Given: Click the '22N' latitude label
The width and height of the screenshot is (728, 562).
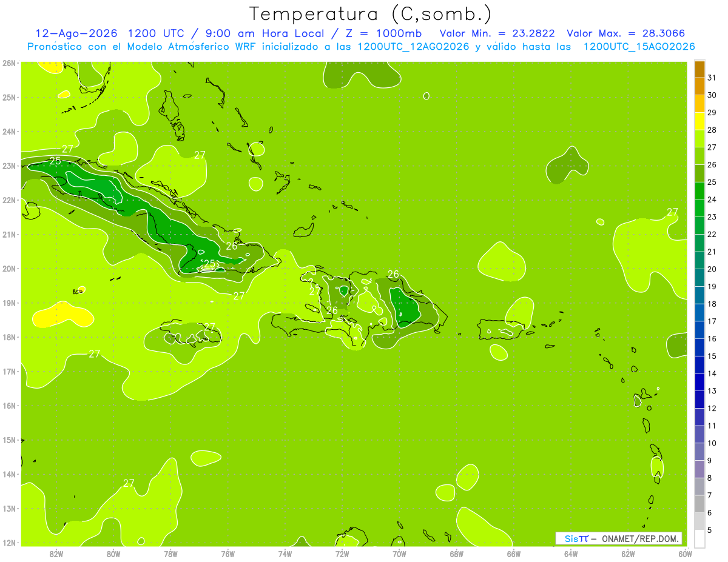Looking at the screenshot, I should pyautogui.click(x=8, y=200).
